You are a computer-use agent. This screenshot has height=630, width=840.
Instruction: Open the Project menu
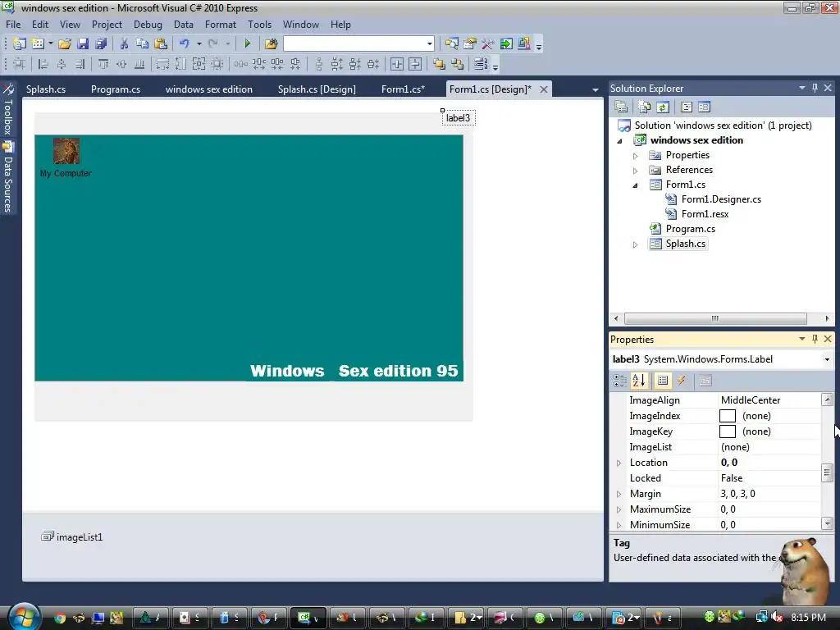click(107, 25)
